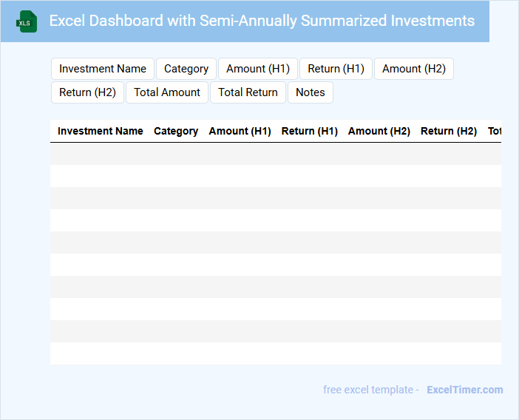Select the Return (H1) table column header

point(310,131)
